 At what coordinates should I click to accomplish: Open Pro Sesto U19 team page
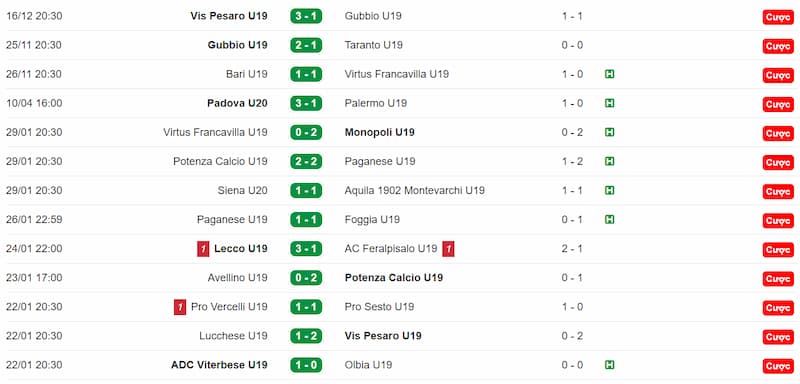point(379,306)
